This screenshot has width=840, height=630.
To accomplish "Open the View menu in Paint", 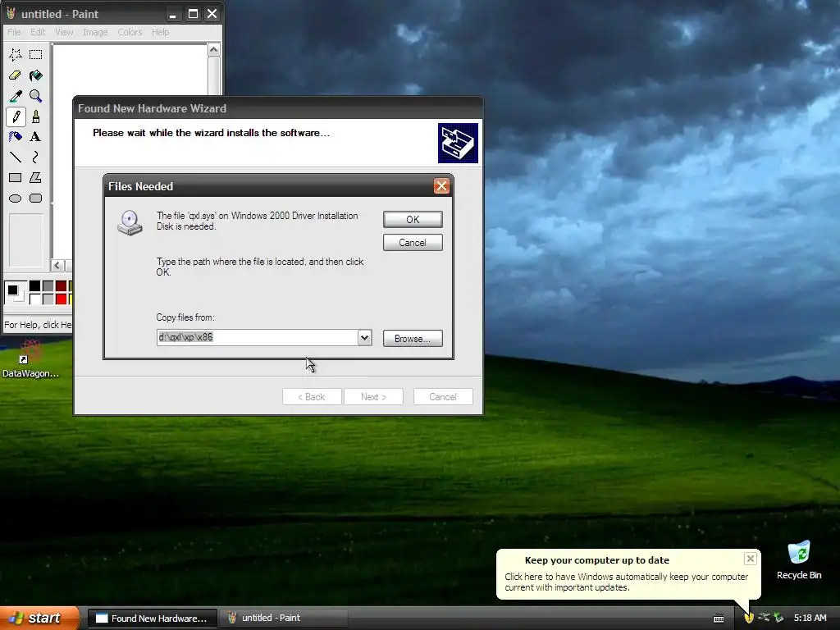I will [x=64, y=32].
